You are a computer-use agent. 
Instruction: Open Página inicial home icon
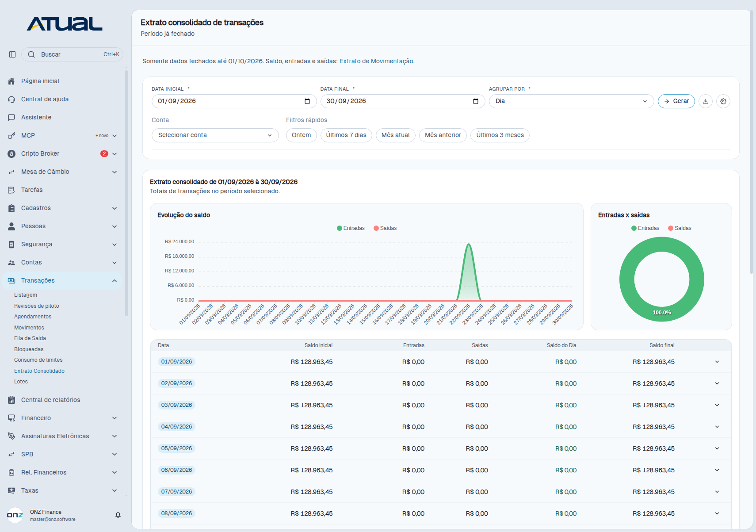click(x=11, y=81)
